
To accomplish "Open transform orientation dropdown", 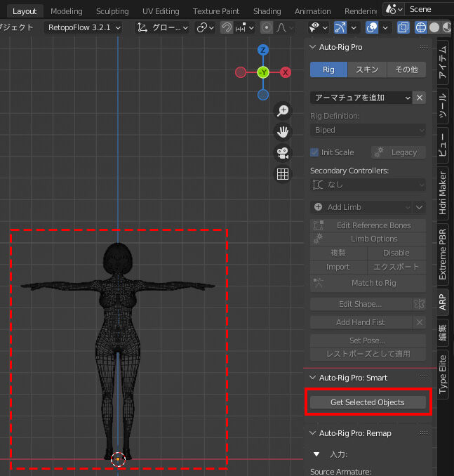I will 162,28.
